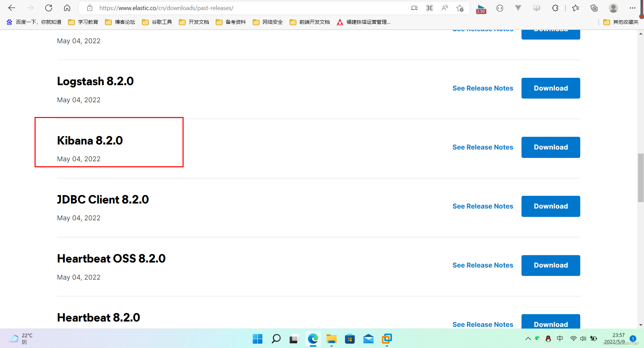Switch the Chinese input method indicator
This screenshot has width=644, height=348.
coord(560,339)
